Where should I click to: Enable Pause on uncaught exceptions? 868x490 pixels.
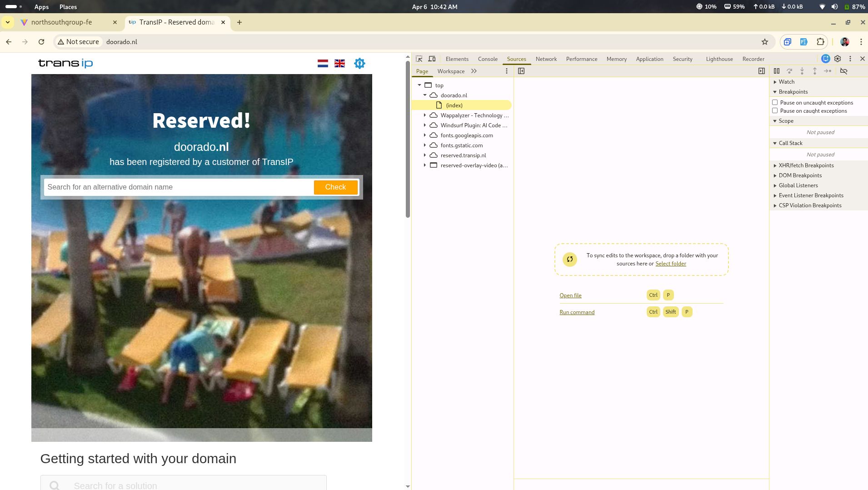tap(775, 102)
